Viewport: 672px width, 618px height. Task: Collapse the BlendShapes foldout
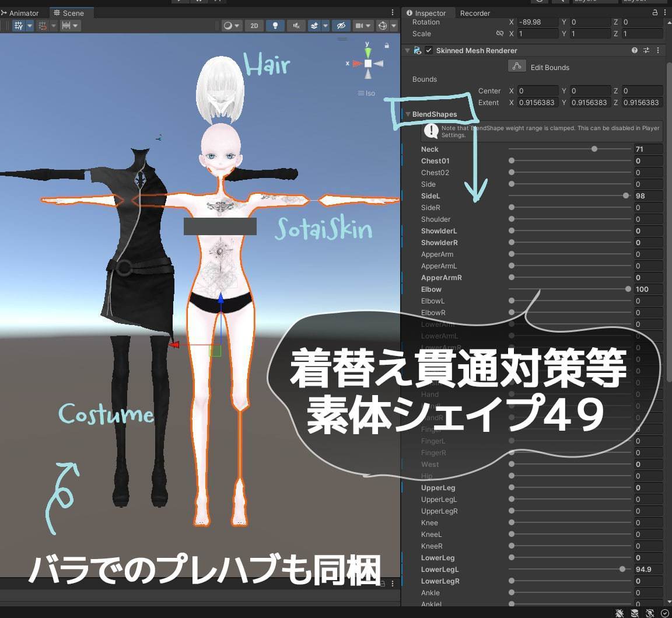(x=408, y=114)
